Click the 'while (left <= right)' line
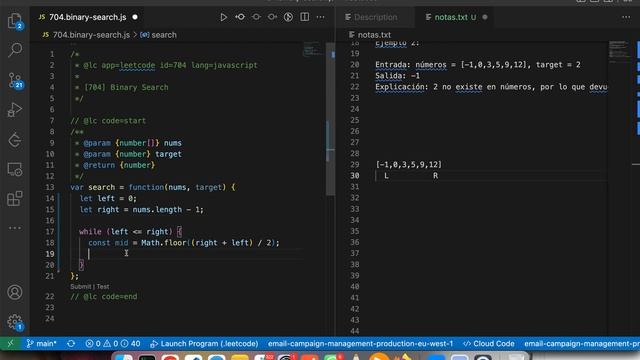 (130, 232)
